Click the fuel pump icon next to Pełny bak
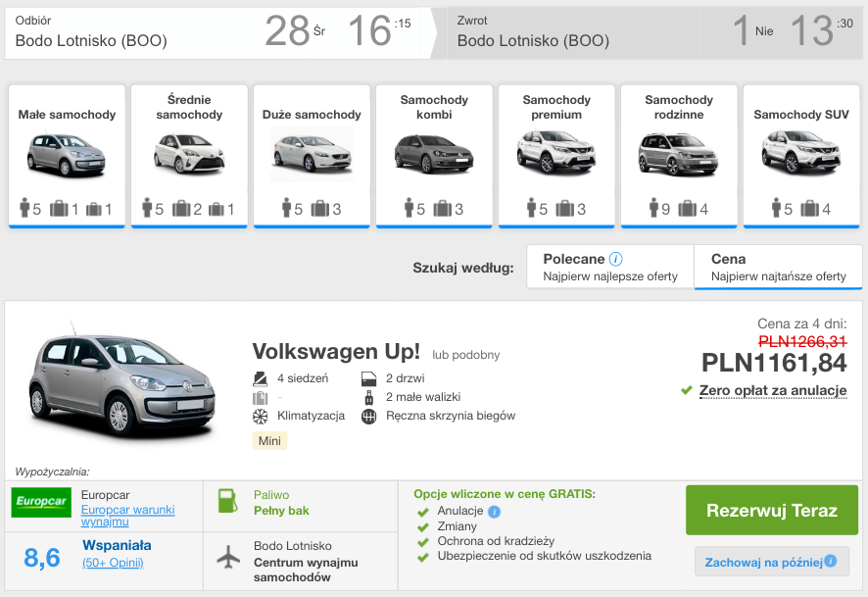Screen dimensions: 868x597 tap(228, 501)
